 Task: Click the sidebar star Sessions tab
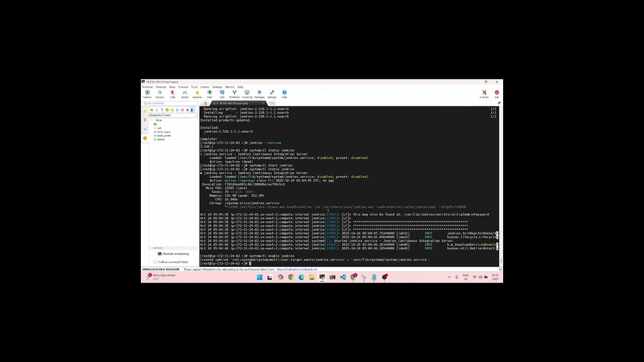(x=145, y=111)
